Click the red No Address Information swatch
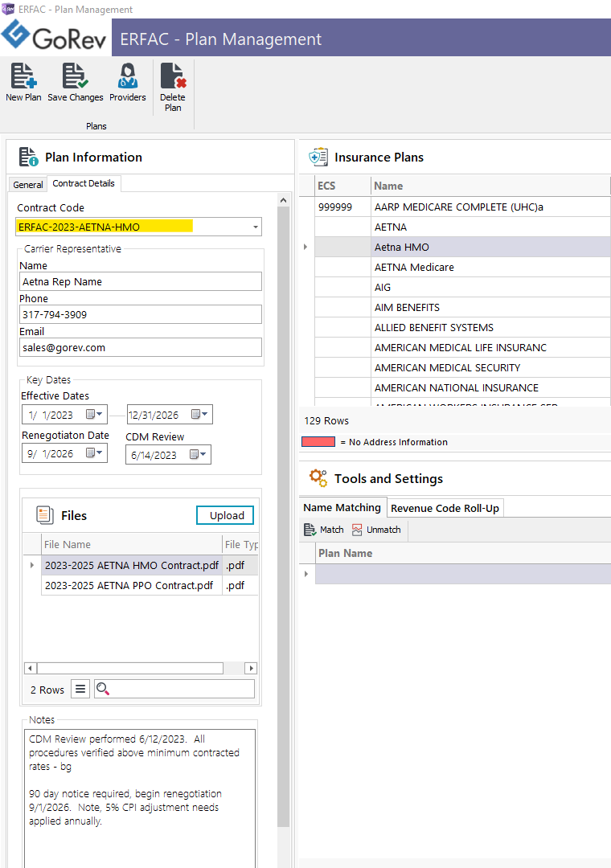The image size is (611, 868). pos(318,442)
